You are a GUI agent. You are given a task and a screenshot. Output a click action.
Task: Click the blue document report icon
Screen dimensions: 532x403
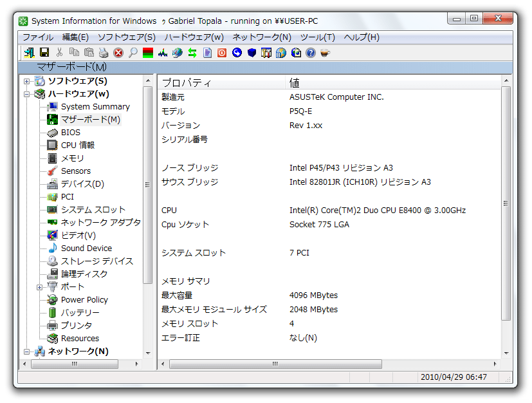point(207,53)
